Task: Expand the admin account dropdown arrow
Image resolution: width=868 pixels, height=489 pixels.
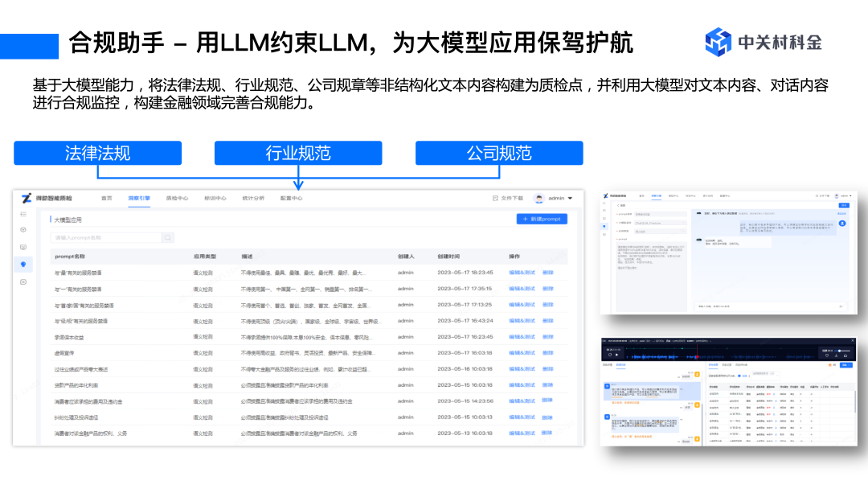Action: pyautogui.click(x=570, y=198)
